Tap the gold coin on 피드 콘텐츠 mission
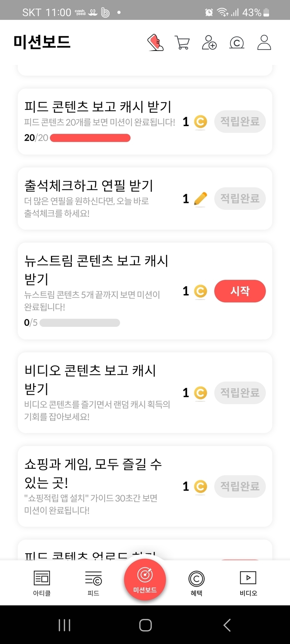Viewport: 290px width, 644px height. [x=200, y=122]
